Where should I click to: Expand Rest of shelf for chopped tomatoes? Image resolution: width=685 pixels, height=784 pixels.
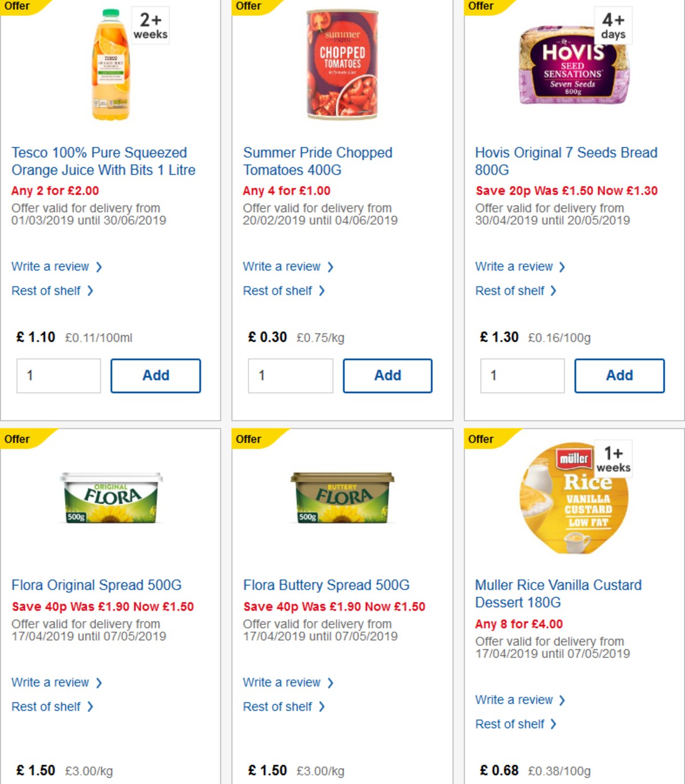click(279, 290)
